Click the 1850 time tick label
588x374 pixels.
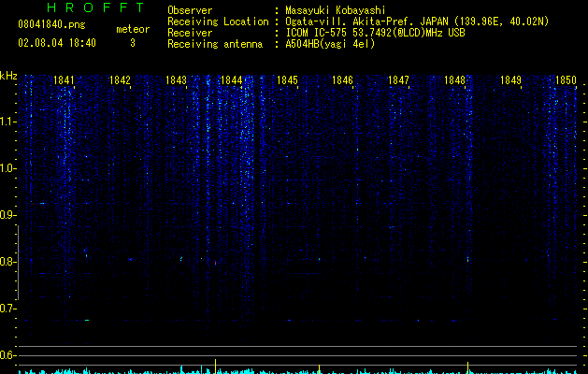(x=566, y=80)
